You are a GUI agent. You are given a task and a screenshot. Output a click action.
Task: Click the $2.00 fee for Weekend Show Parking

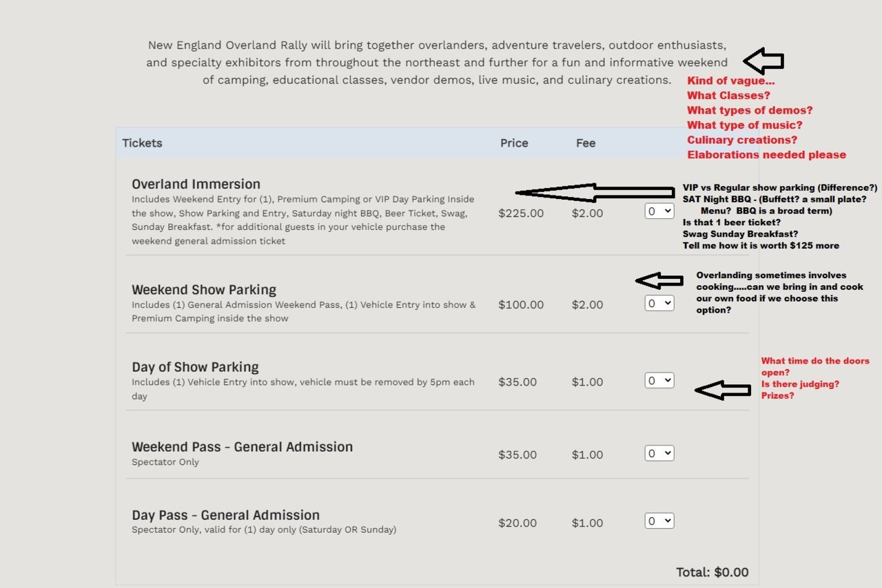(587, 304)
